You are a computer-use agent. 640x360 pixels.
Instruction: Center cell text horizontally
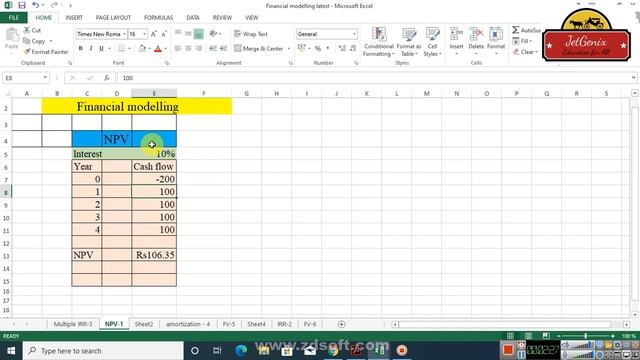188,49
